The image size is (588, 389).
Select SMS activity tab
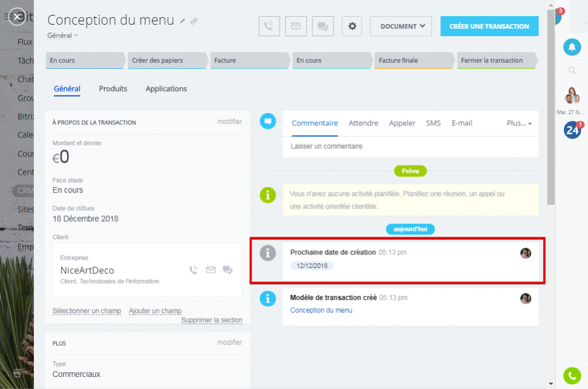[x=433, y=124]
